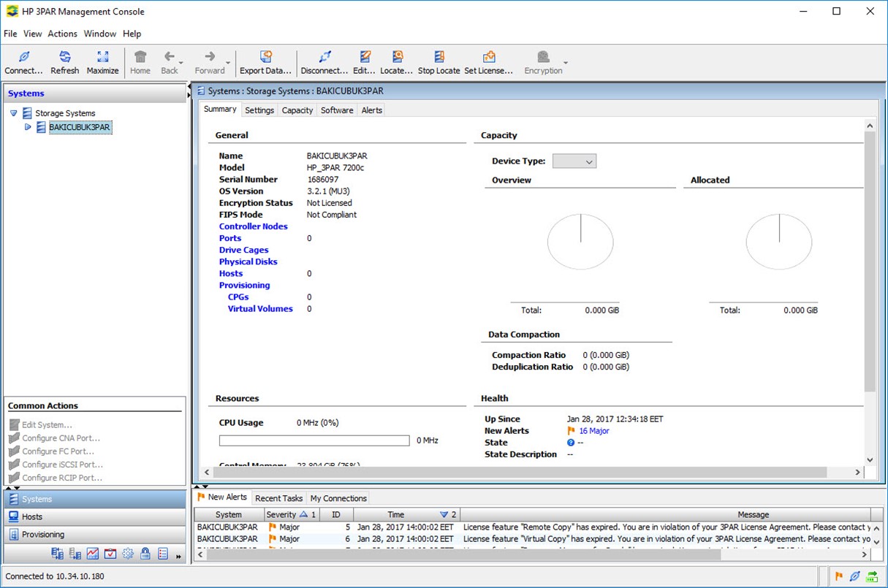Click the Export Data toolbar icon
888x588 pixels.
[266, 57]
